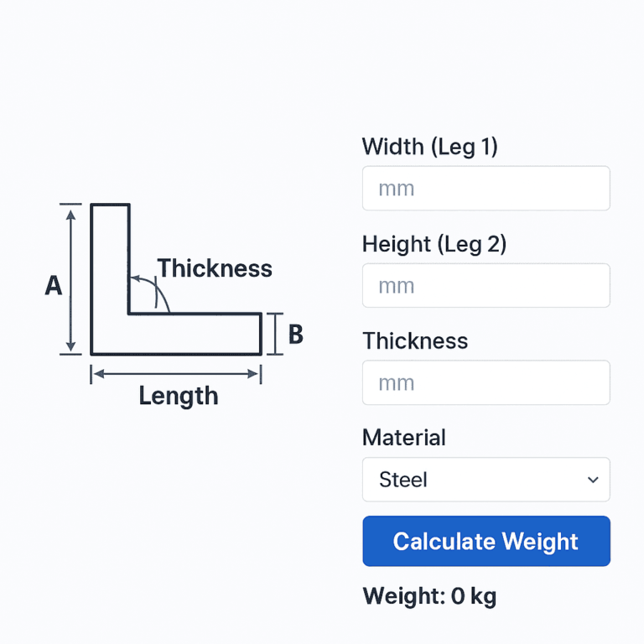Click the letter A diagram label
This screenshot has width=644, height=644.
[x=53, y=287]
